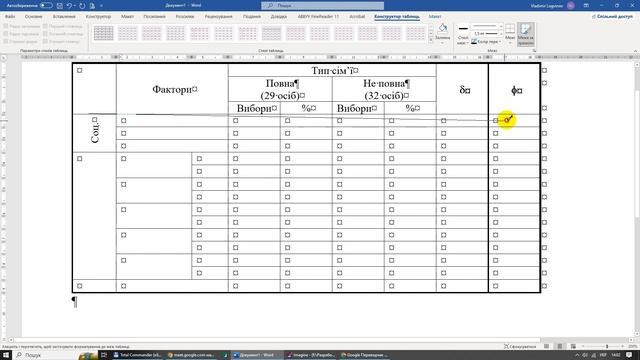Click the vertical scrollbar of the document
Viewport: 640px width, 360px height.
point(637,201)
